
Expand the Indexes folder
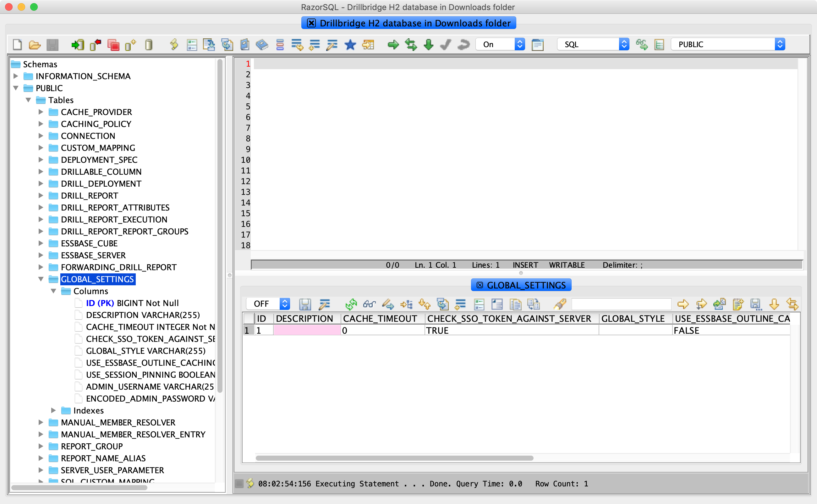(x=53, y=410)
